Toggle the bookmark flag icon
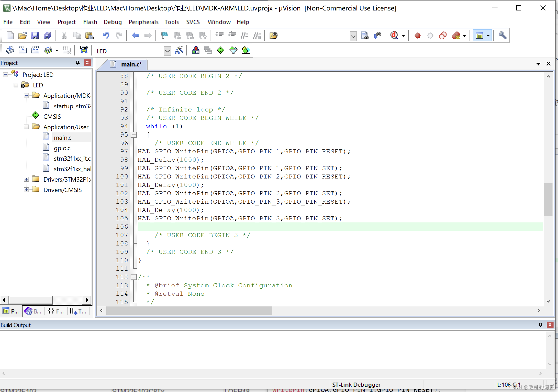This screenshot has width=558, height=392. [164, 36]
